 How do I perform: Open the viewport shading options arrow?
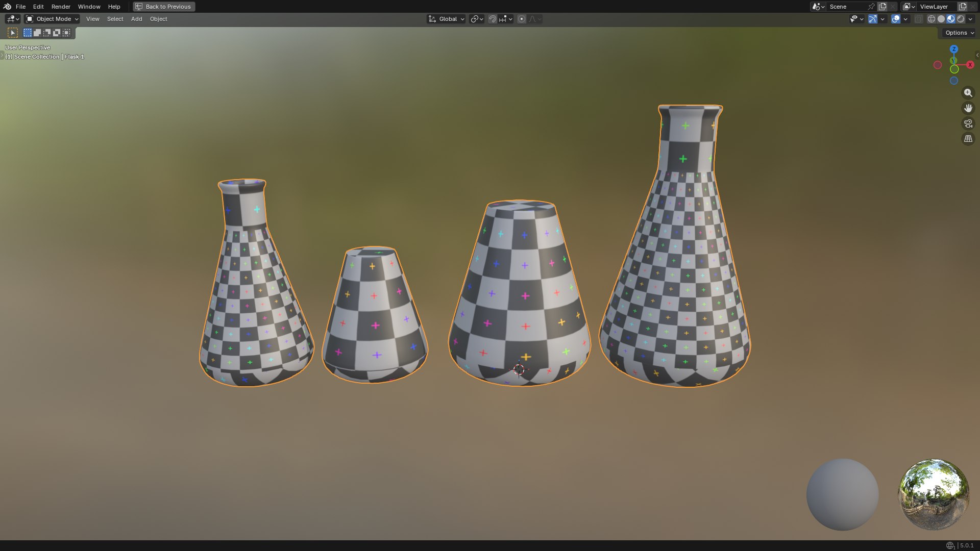pyautogui.click(x=971, y=19)
